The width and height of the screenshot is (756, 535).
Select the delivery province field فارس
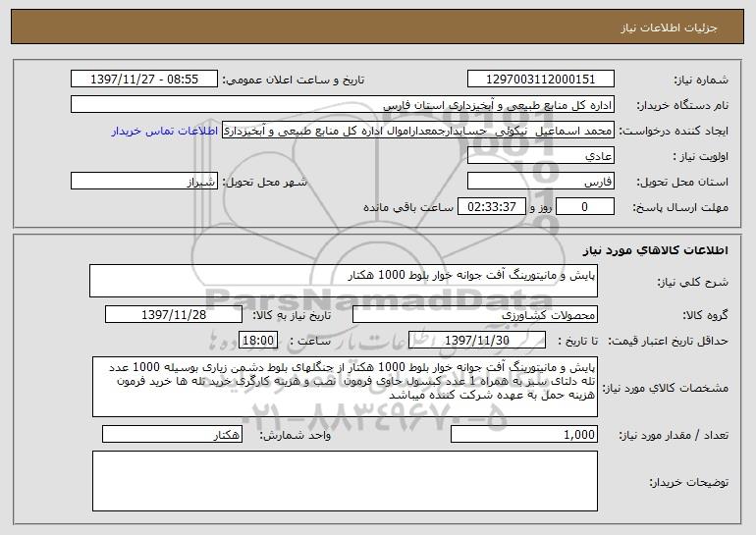pyautogui.click(x=540, y=182)
